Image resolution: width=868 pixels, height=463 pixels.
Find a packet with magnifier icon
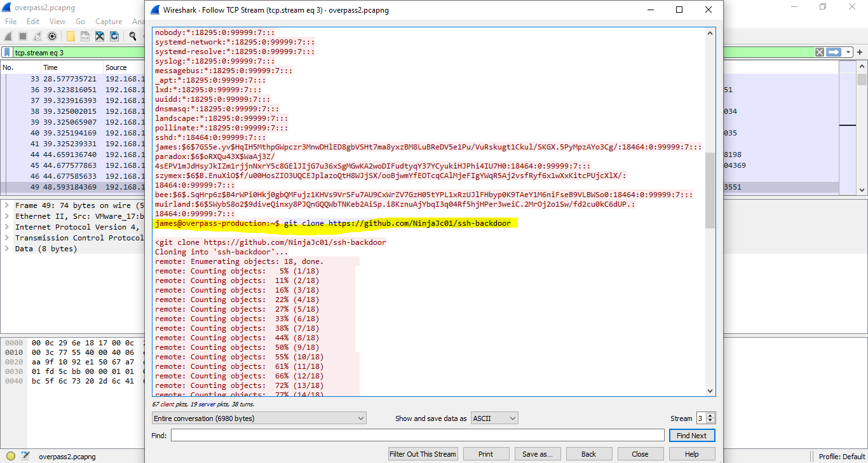click(133, 37)
